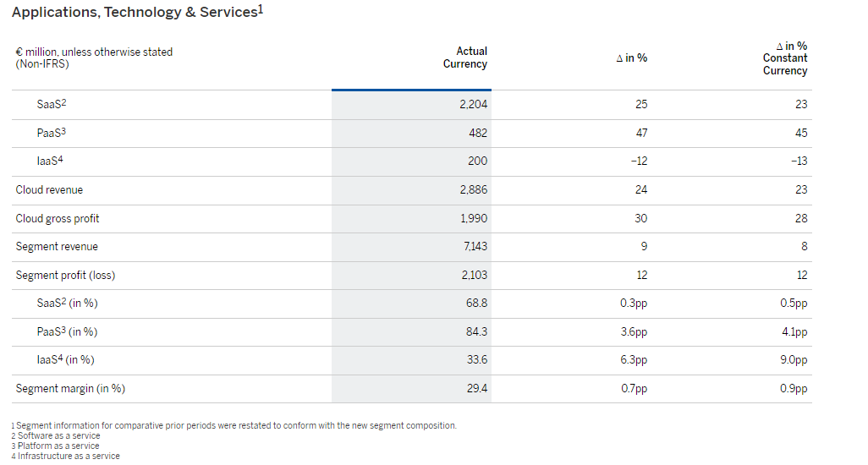Click the "€ million, unless otherwise stated" header text
This screenshot has height=465, width=868.
tap(94, 52)
